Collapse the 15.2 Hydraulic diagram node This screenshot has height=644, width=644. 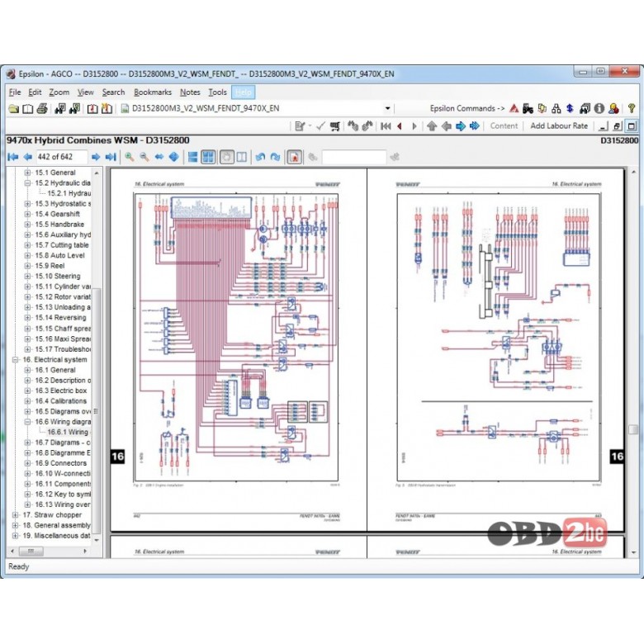[27, 183]
